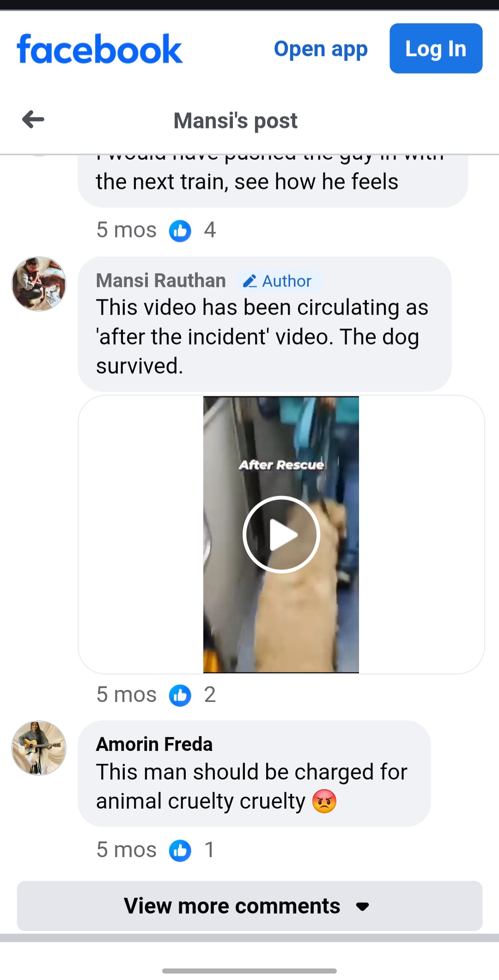Play the After Rescue video

pos(281,534)
